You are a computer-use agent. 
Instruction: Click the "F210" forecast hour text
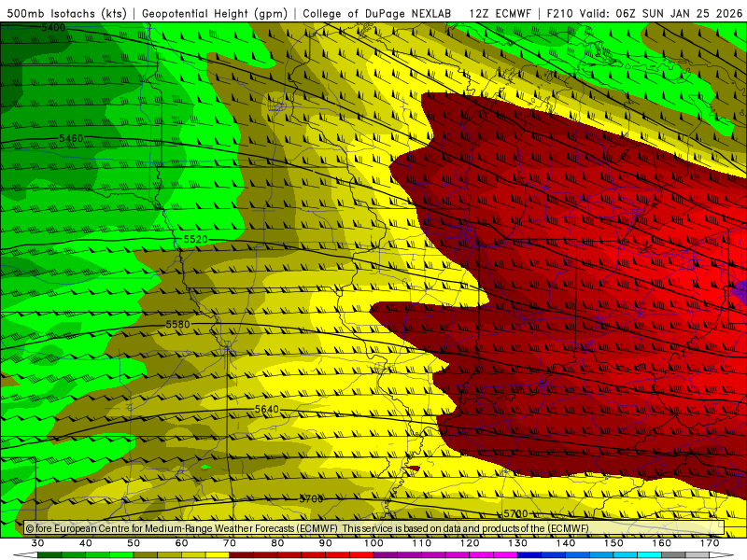point(559,13)
